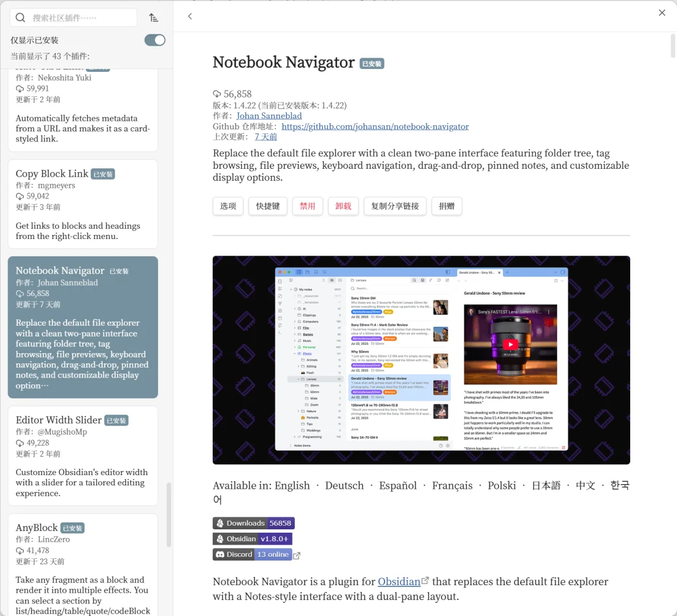Uninstall the Notebook Navigator plugin

point(343,206)
